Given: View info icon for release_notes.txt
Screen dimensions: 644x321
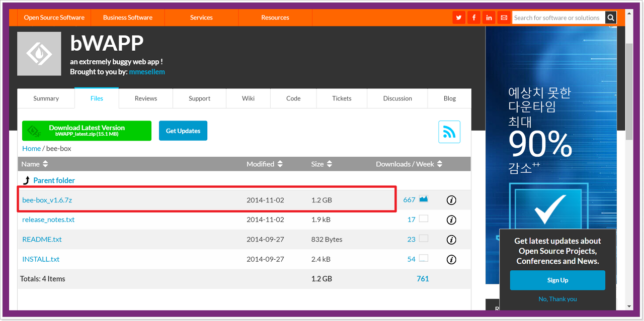Looking at the screenshot, I should tap(451, 220).
